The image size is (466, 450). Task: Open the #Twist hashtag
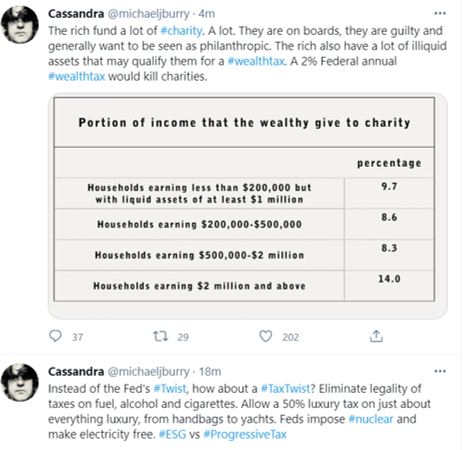[170, 388]
